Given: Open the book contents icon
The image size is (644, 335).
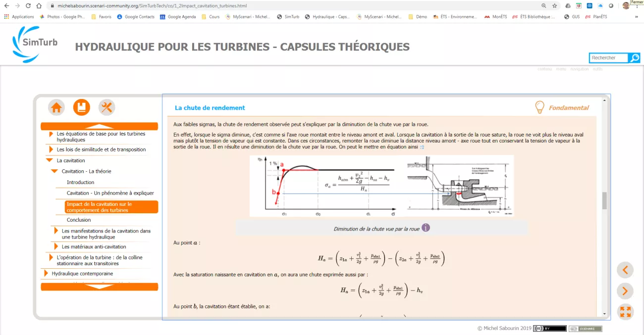Looking at the screenshot, I should (82, 107).
